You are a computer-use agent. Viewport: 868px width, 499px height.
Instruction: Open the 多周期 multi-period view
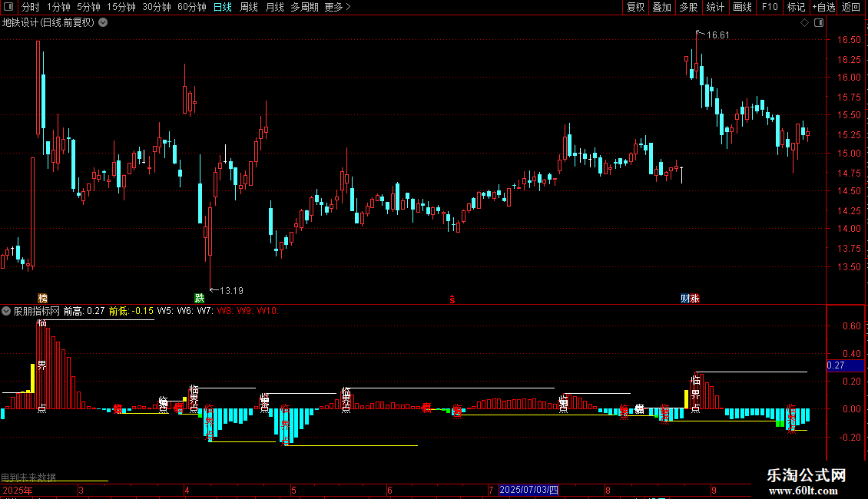[x=304, y=7]
